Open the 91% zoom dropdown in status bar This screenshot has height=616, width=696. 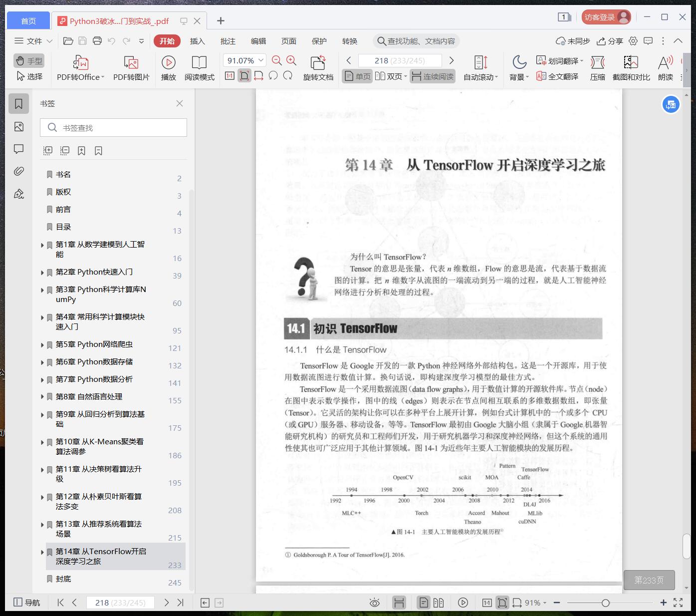[x=545, y=603]
